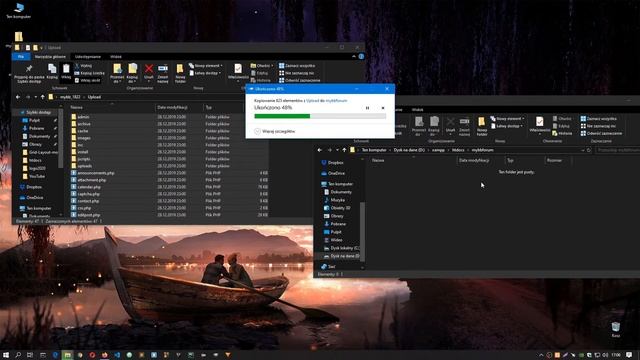This screenshot has height=360, width=640.
Task: Switch to 'Narzędzia główne' tab in Upload window
Action: click(x=50, y=57)
